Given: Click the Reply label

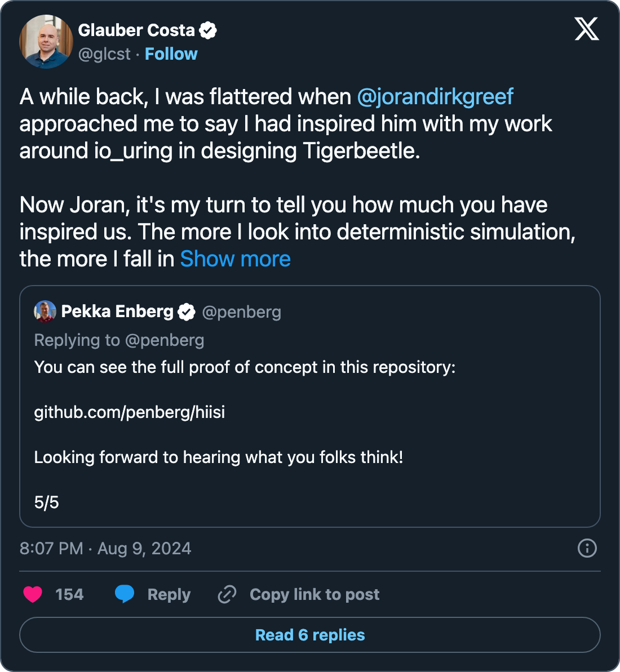Looking at the screenshot, I should 169,594.
